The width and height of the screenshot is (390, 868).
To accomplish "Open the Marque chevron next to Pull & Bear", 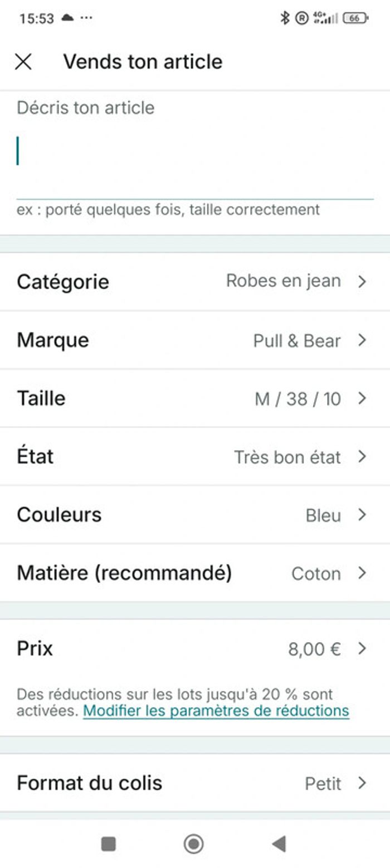I will point(362,340).
